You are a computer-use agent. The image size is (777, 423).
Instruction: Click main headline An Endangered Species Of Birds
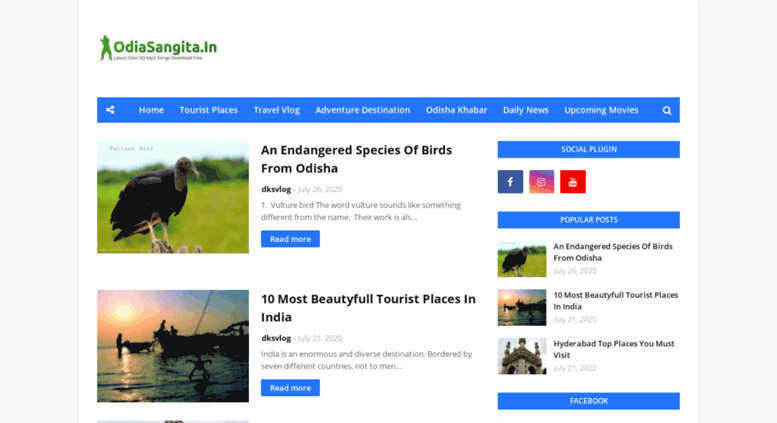[x=356, y=159]
